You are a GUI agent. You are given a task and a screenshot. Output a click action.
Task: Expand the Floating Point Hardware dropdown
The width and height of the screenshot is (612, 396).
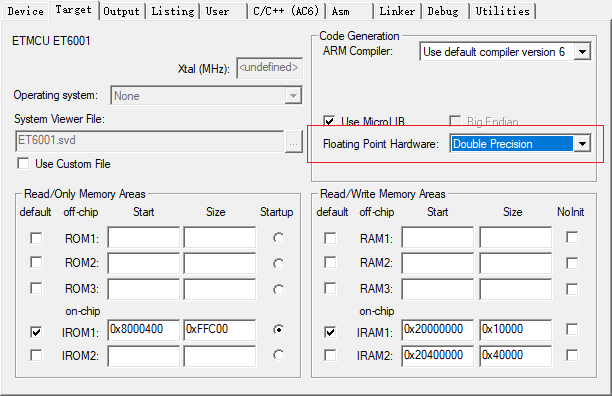click(x=520, y=144)
